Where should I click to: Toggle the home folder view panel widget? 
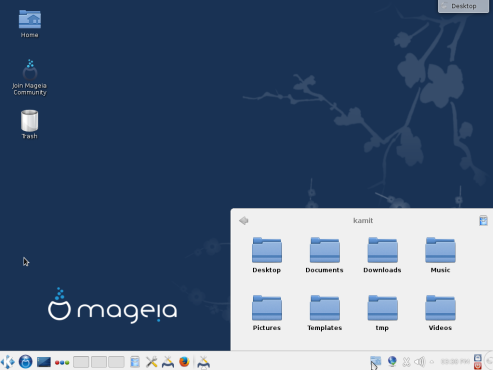coord(376,362)
